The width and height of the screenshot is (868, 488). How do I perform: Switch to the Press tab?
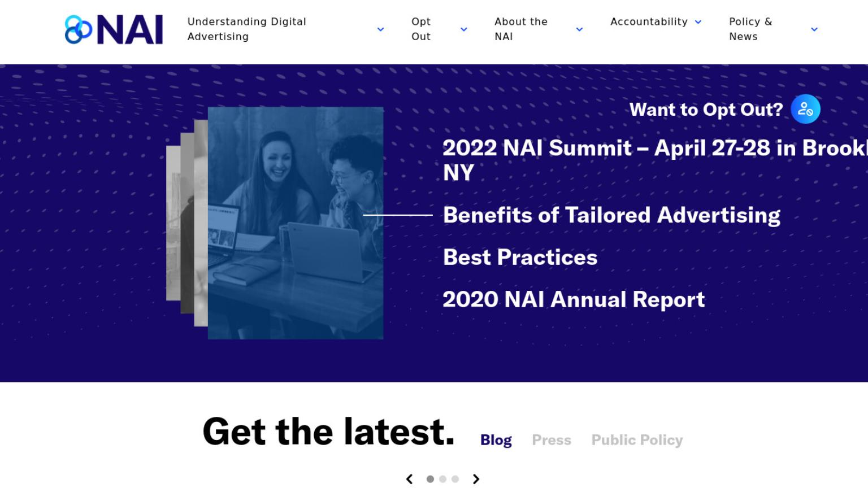pyautogui.click(x=552, y=440)
